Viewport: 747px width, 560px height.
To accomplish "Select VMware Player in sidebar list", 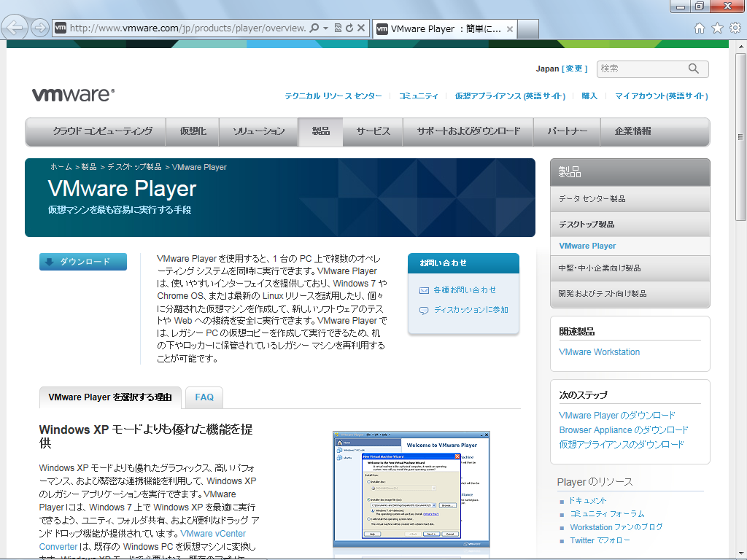I will (630, 246).
